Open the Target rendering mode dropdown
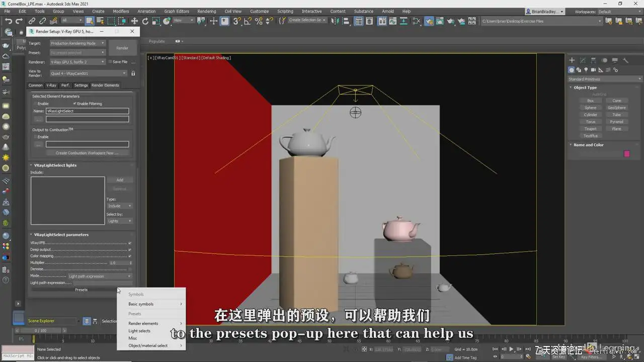 coord(78,43)
